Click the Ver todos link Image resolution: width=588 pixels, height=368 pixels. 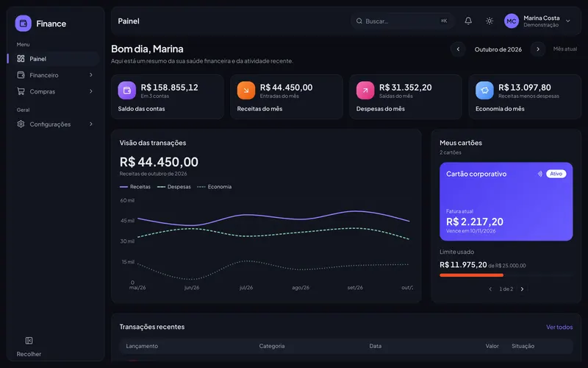[559, 327]
